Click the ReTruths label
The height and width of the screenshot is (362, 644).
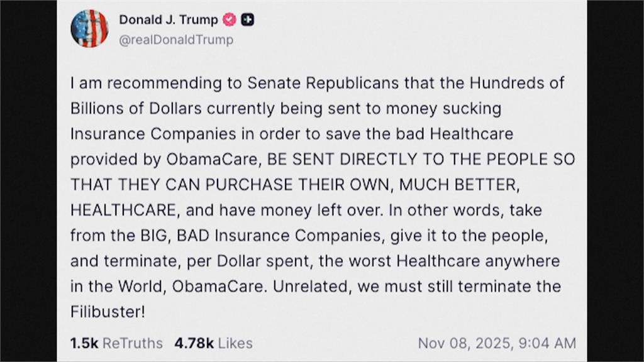click(x=132, y=343)
